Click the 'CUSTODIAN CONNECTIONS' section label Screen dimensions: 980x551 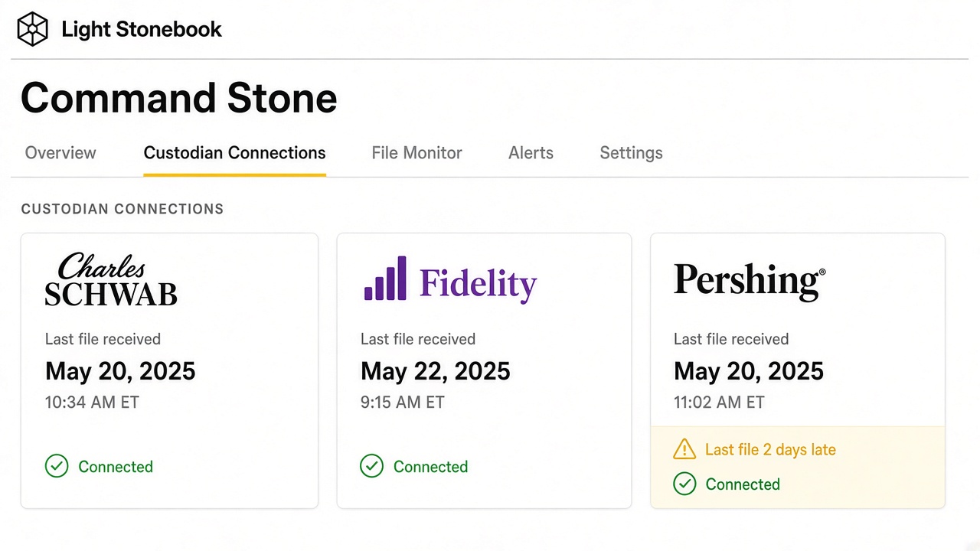pos(122,209)
